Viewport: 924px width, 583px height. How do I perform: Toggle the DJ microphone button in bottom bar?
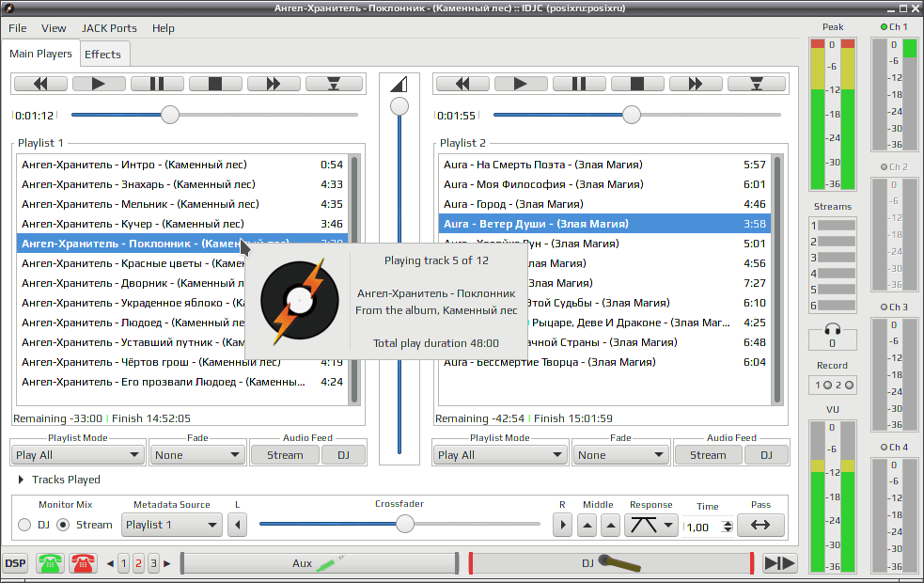click(x=611, y=563)
